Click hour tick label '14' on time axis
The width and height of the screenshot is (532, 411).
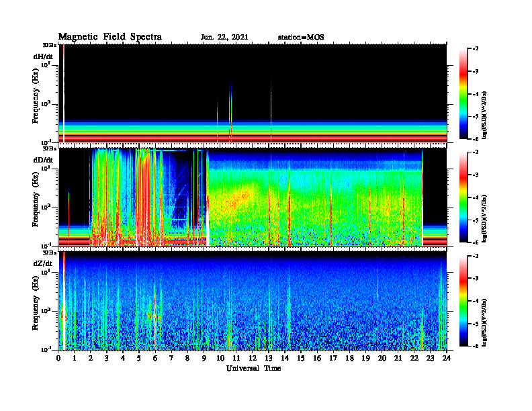[x=285, y=359]
